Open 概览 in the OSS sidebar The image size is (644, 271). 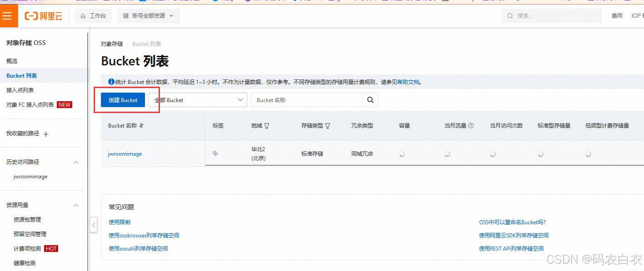(12, 61)
